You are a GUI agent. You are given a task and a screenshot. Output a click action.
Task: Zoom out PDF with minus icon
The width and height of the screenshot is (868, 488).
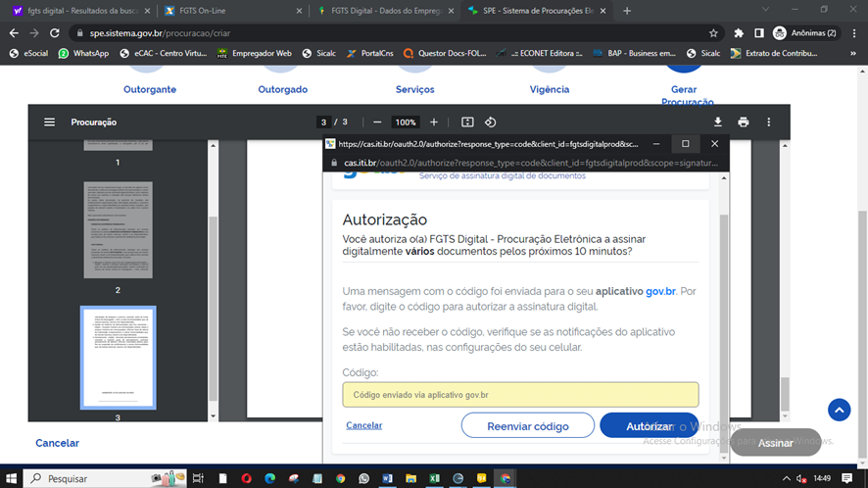click(x=376, y=122)
